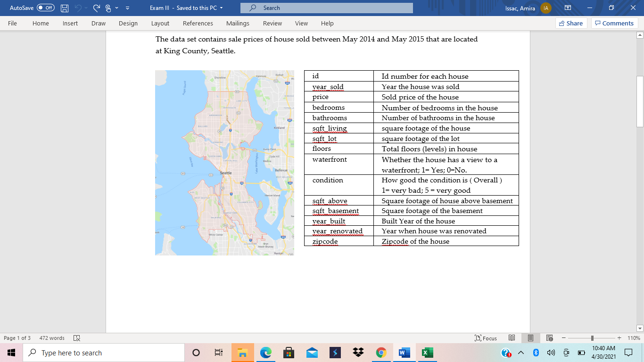
Task: Open File Explorer from taskbar
Action: [x=242, y=353]
